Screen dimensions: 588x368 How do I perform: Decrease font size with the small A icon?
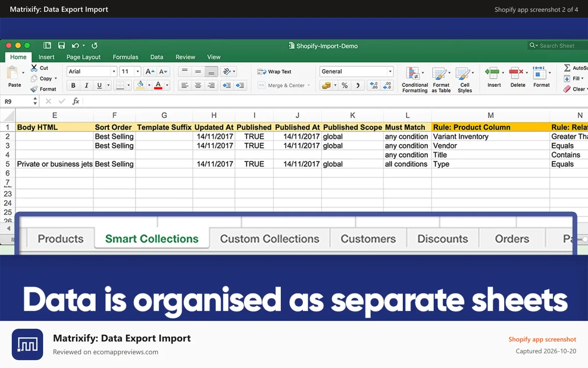163,72
